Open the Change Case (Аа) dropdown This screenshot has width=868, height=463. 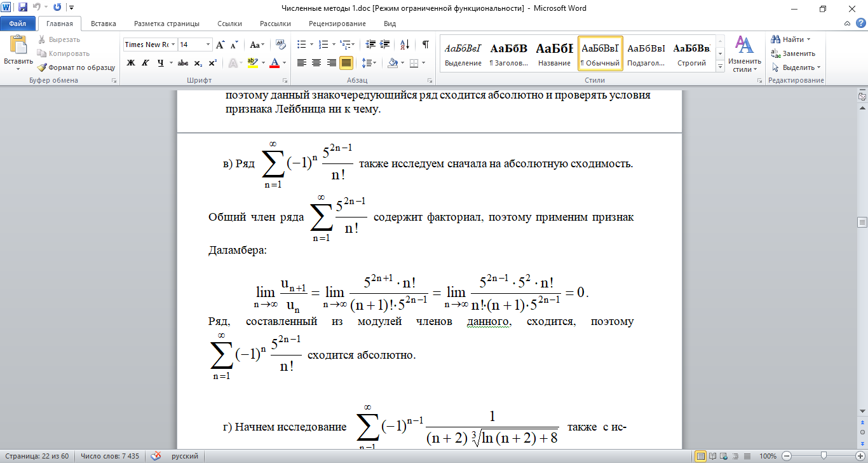pyautogui.click(x=257, y=45)
